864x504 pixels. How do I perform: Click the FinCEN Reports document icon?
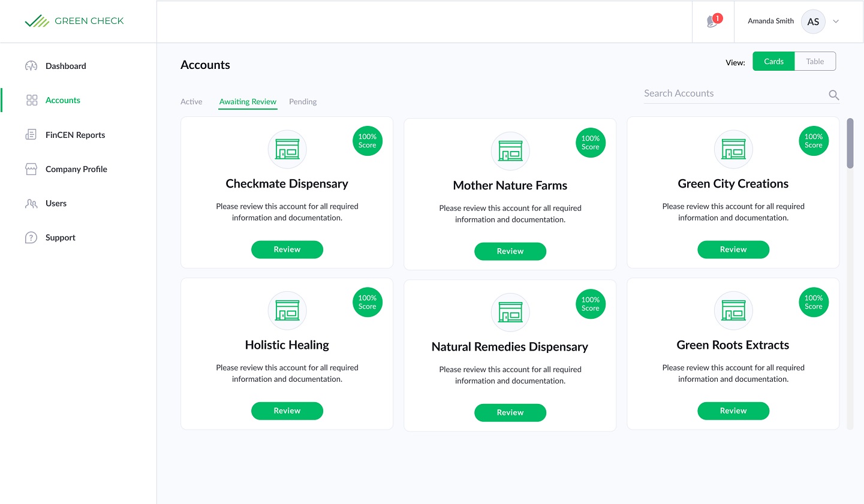pos(31,135)
